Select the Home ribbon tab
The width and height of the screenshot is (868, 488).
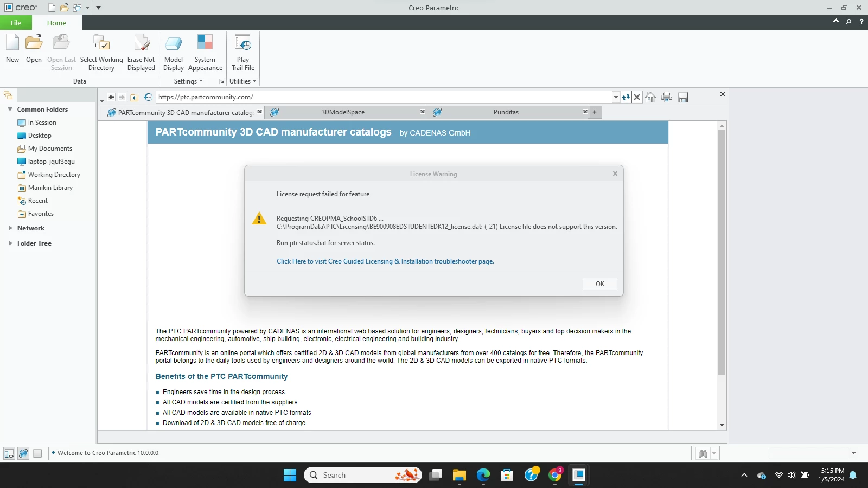point(56,23)
